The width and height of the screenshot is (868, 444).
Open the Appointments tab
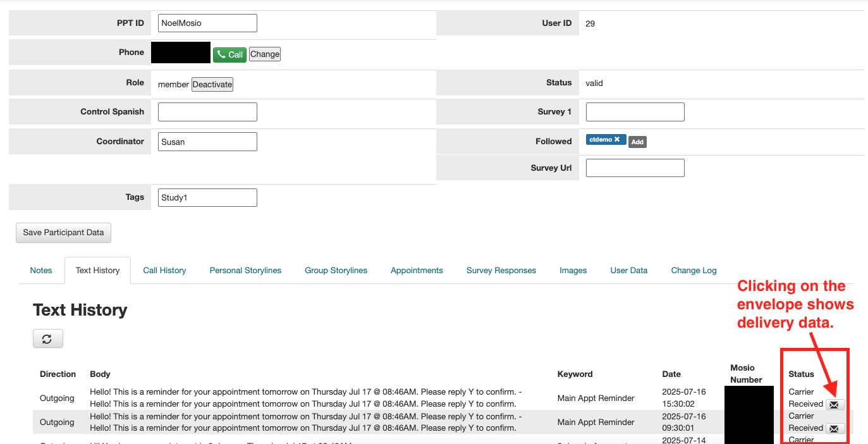(417, 270)
